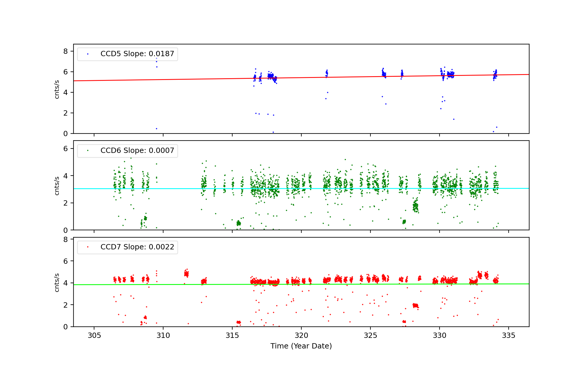Click the 320 tick label on x-axis
588x367 pixels.
[x=301, y=336]
